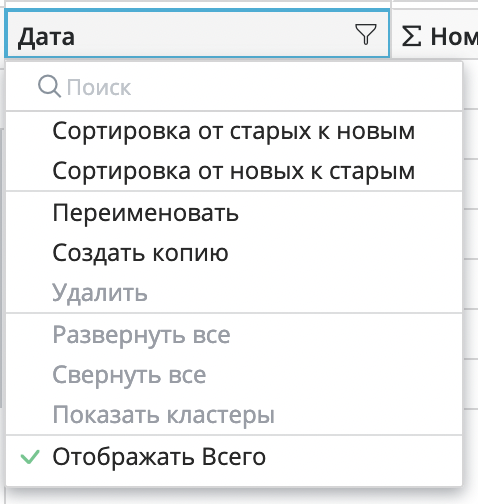
Task: Click the greyed Удалить entry
Action: point(234,293)
